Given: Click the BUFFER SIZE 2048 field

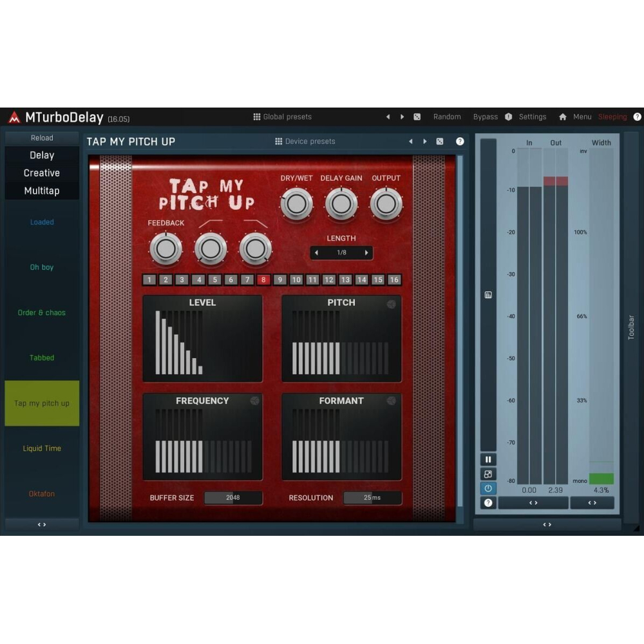Looking at the screenshot, I should [233, 497].
